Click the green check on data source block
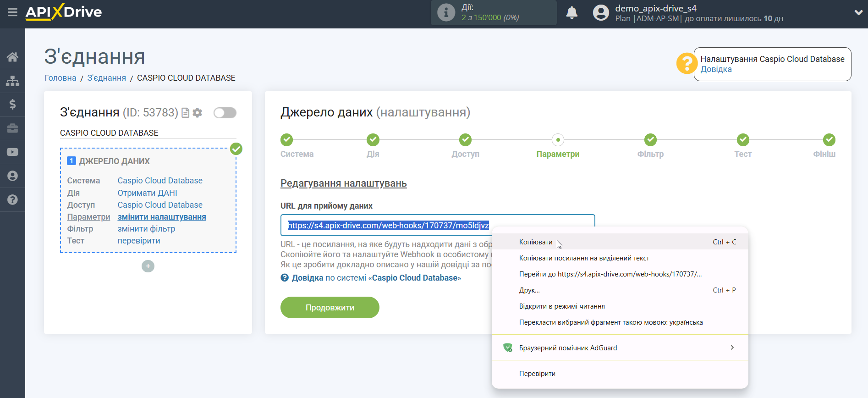The height and width of the screenshot is (398, 868). coord(236,149)
